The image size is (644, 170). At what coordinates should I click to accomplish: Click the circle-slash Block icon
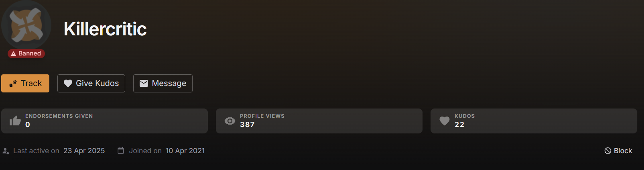point(608,151)
